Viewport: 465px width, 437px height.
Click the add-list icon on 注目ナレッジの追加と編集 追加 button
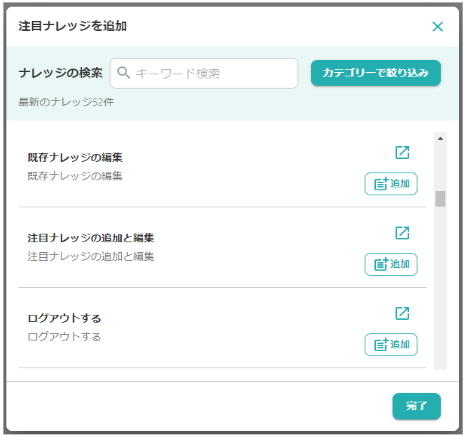[381, 264]
